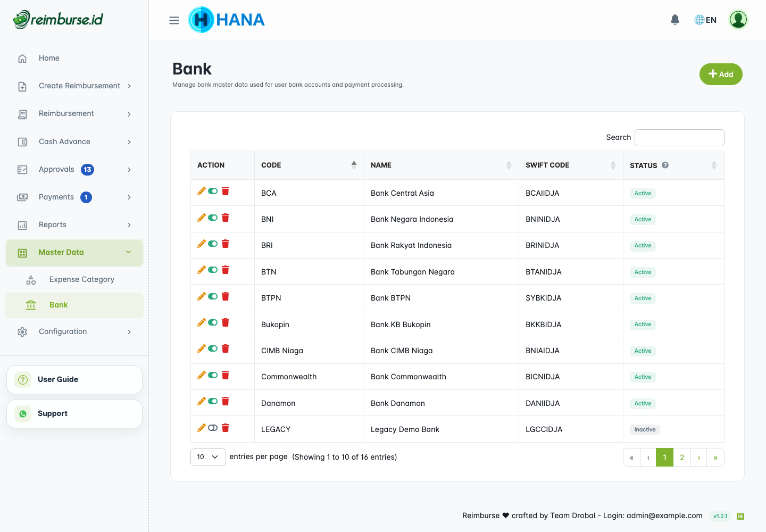Image resolution: width=766 pixels, height=532 pixels.
Task: Expand the Configuration menu
Action: point(74,331)
